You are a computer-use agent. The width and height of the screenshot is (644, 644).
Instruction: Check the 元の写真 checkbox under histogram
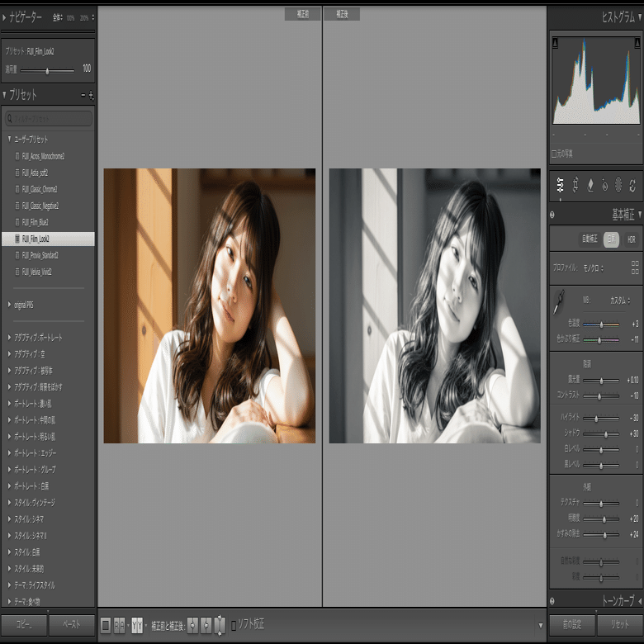[x=554, y=154]
